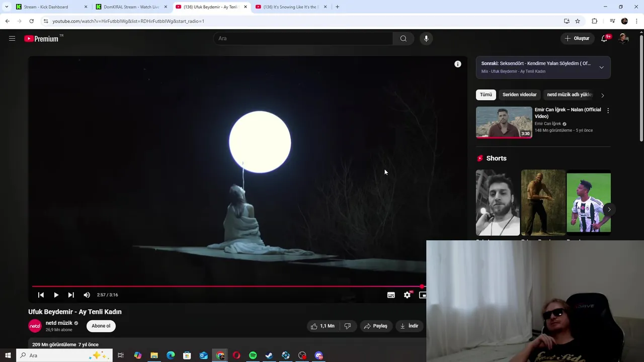
Task: Resume video with play button
Action: click(x=56, y=295)
